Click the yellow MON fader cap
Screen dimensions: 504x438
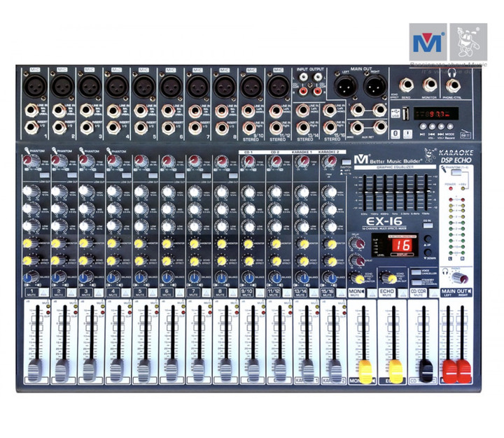tap(365, 372)
